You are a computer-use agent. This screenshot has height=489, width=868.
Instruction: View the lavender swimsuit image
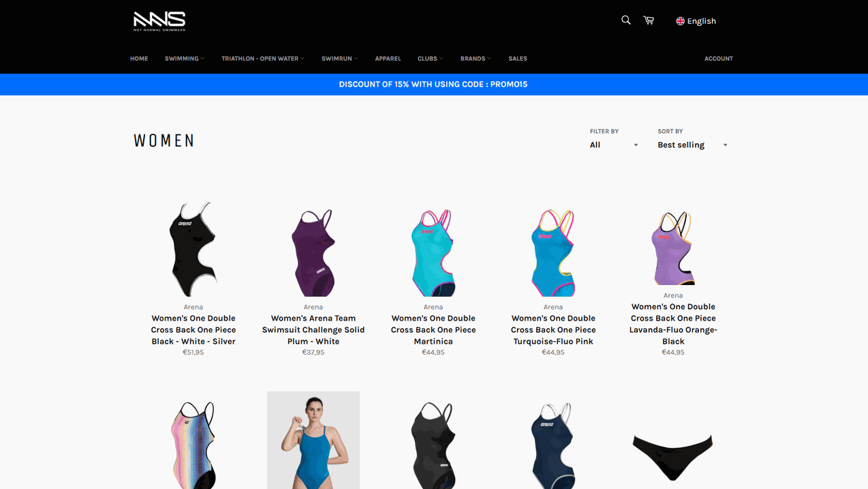673,248
